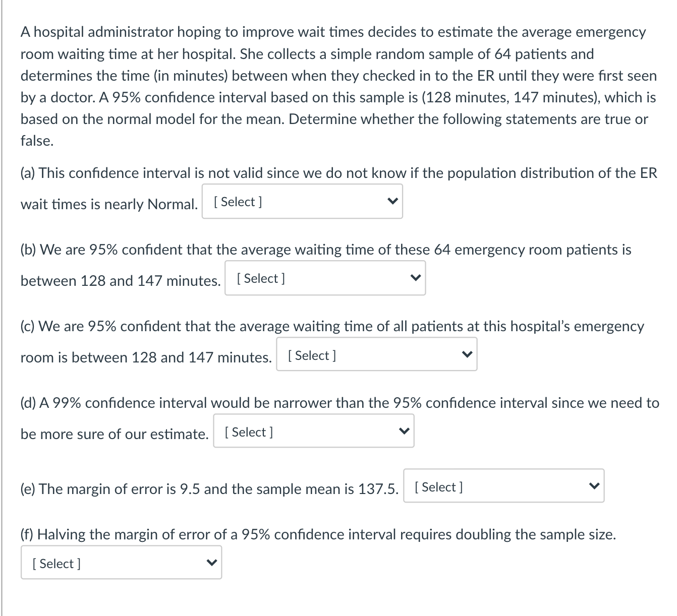Open the chevron arrow on statement (c) dropdown
The width and height of the screenshot is (677, 616).
pos(467,353)
